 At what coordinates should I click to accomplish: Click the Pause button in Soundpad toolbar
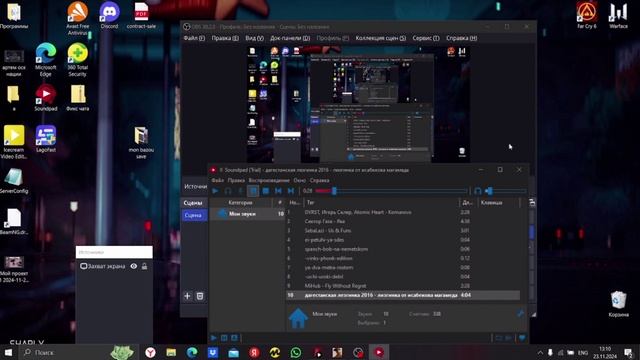253,191
